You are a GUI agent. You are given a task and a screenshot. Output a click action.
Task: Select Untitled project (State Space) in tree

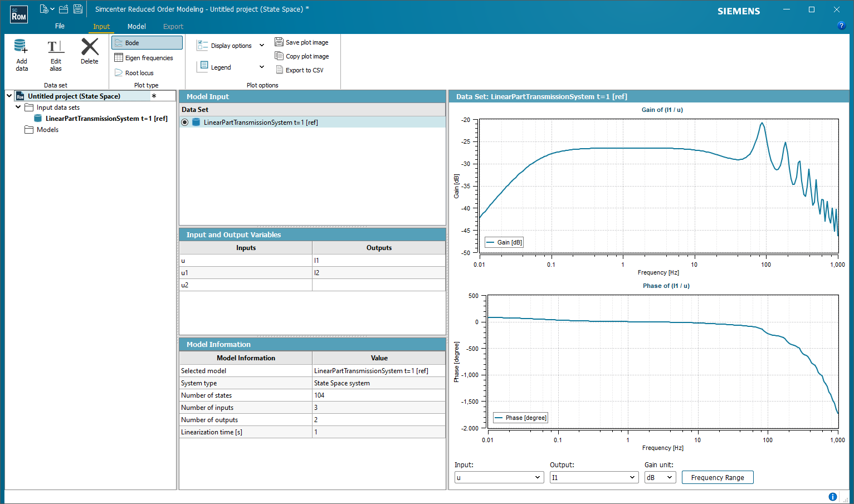[74, 96]
